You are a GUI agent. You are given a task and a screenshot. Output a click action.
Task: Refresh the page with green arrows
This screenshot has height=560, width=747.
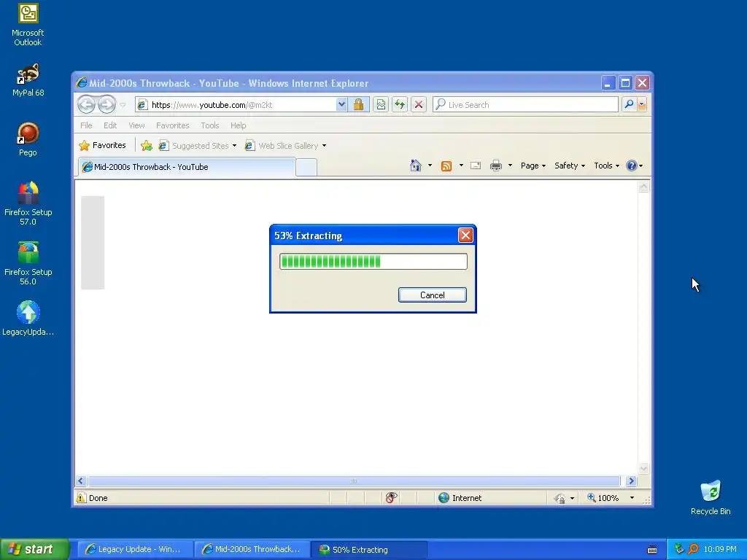click(400, 105)
